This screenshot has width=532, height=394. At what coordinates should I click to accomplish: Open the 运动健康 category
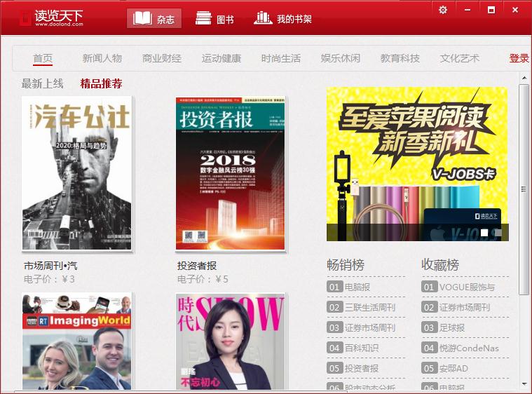[221, 58]
